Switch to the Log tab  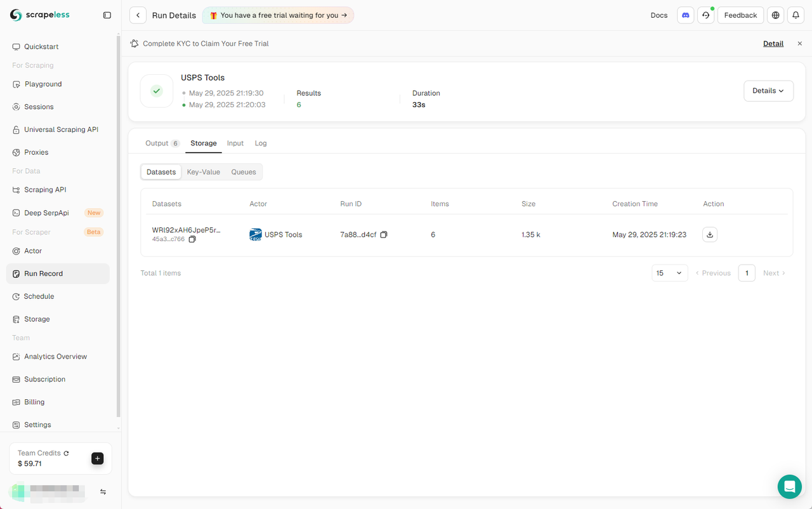(261, 143)
